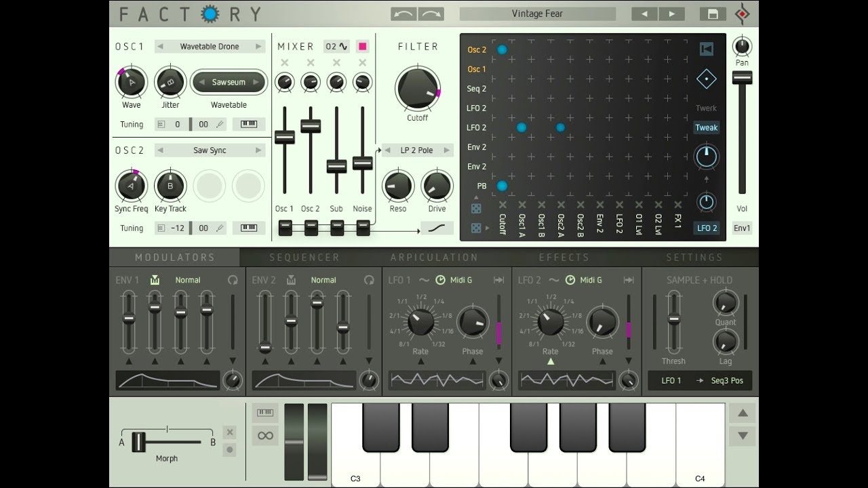Click the undo arrow in the top bar

[x=404, y=14]
